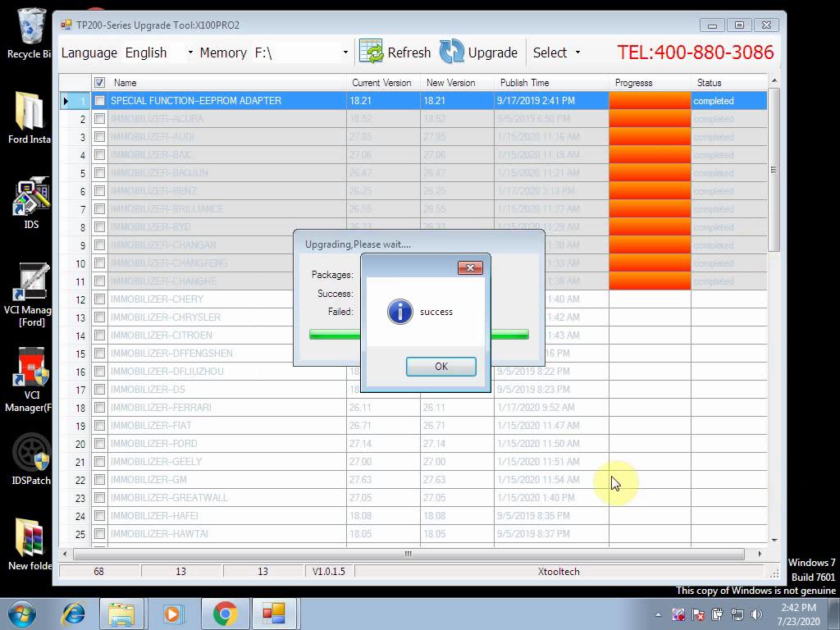The width and height of the screenshot is (840, 630).
Task: Check the IMMOBILIZER-FORD checkbox
Action: [99, 444]
